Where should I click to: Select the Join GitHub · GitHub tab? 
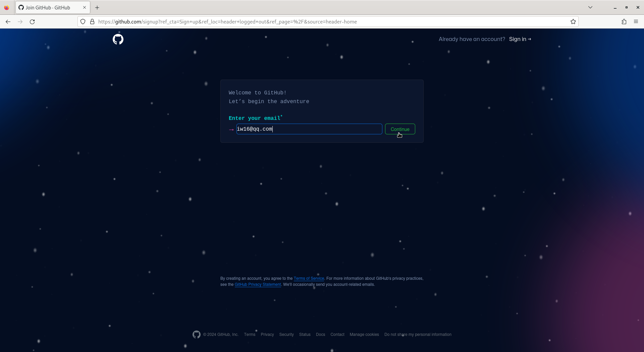[x=53, y=7]
